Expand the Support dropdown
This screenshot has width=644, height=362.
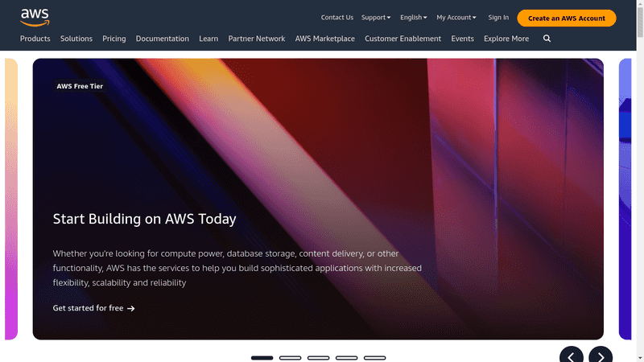point(376,18)
